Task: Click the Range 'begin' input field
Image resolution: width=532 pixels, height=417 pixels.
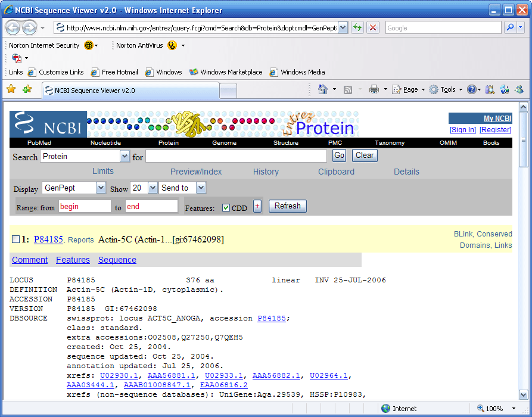Action: pos(85,206)
